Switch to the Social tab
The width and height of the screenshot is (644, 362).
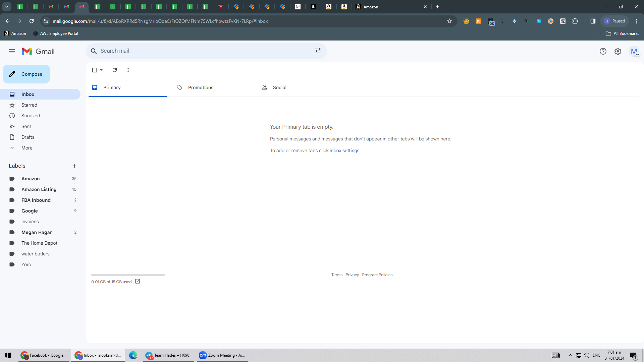point(279,87)
